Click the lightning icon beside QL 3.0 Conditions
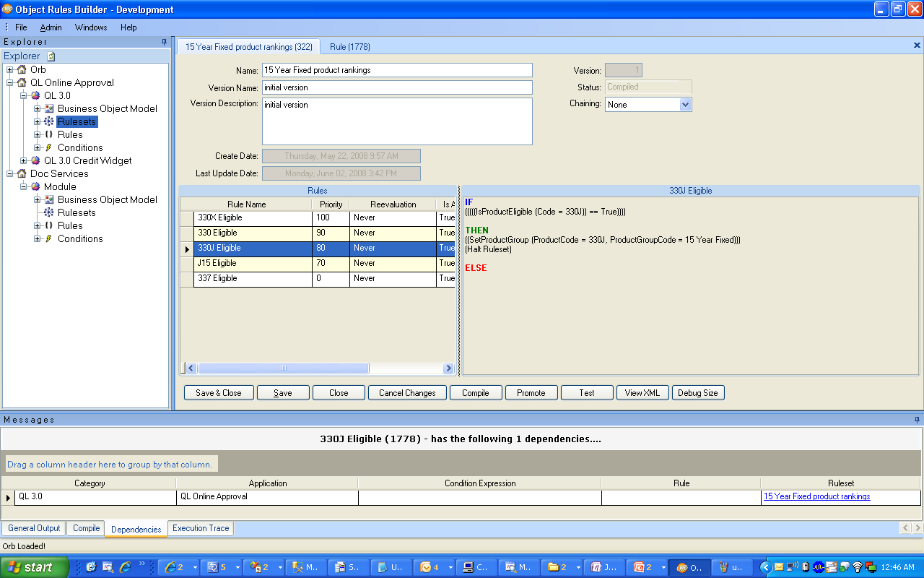The width and height of the screenshot is (924, 578). pos(49,147)
